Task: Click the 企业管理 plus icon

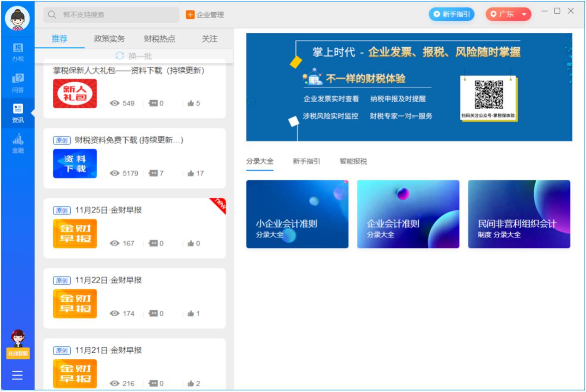Action: [190, 15]
